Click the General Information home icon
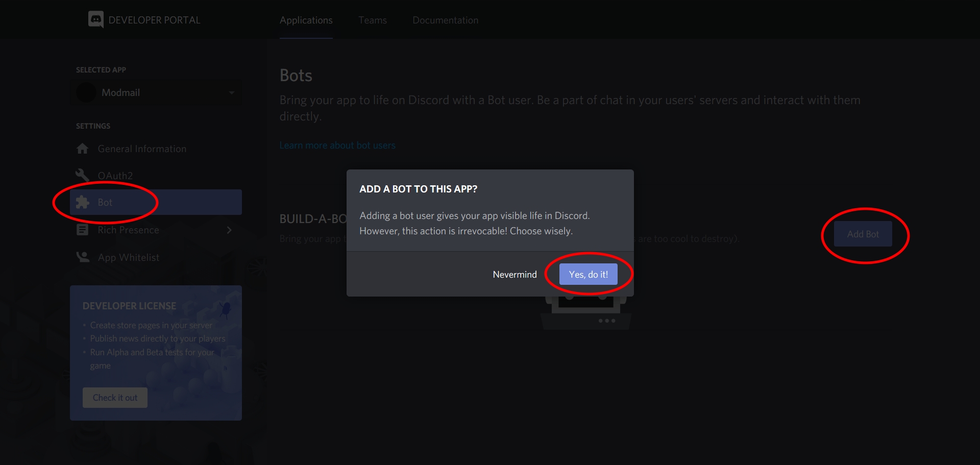Screen dimensions: 980x465 [82, 149]
